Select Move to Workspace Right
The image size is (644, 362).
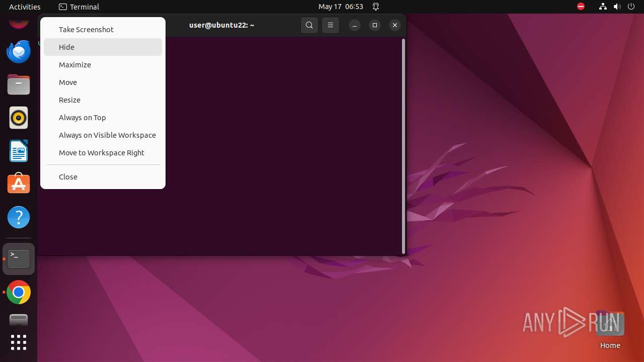pos(103,153)
